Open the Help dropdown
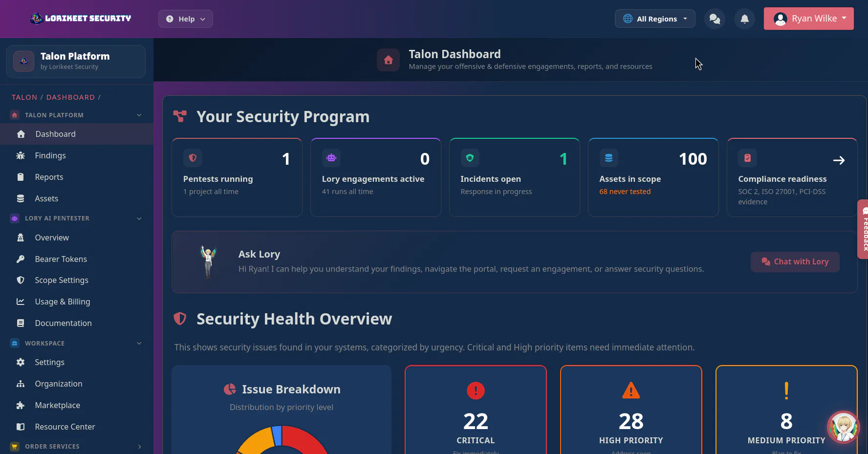 [x=186, y=19]
